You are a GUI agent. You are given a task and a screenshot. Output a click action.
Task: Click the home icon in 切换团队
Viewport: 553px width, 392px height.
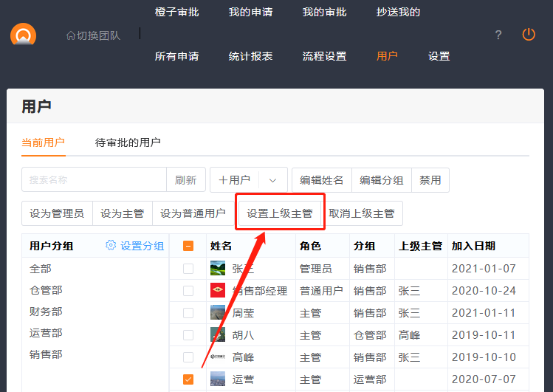tap(70, 35)
